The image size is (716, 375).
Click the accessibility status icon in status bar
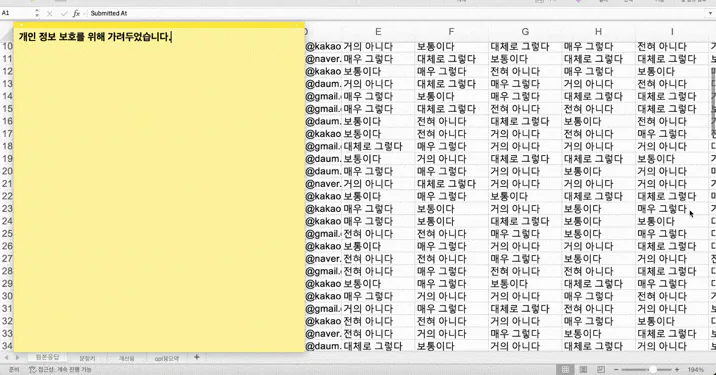(x=32, y=369)
